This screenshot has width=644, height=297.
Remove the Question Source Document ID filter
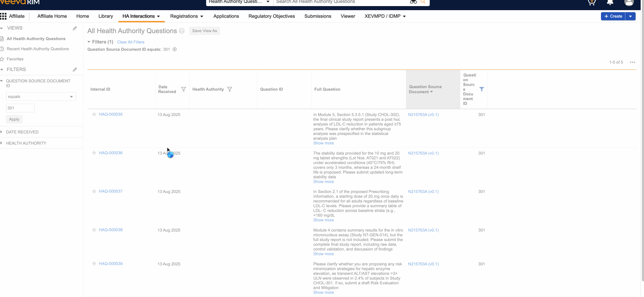(175, 49)
